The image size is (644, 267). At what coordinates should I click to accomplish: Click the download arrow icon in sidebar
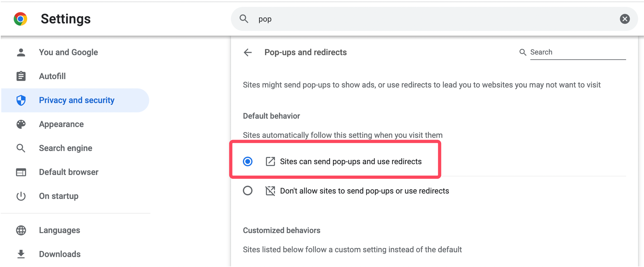(x=21, y=254)
